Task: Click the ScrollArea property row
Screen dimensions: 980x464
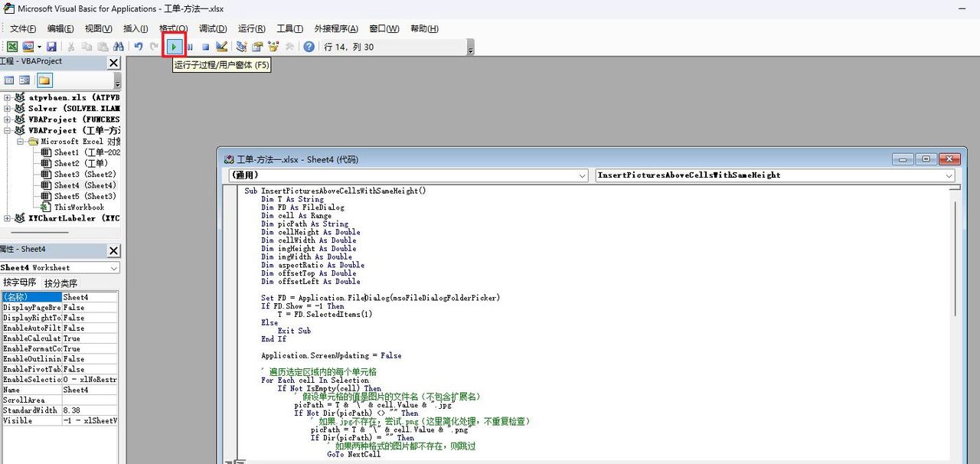Action: [x=60, y=400]
